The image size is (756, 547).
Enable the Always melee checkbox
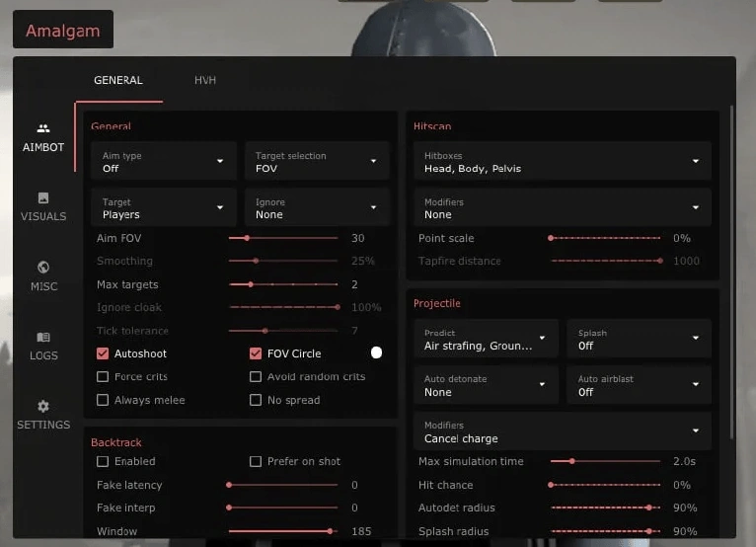[x=103, y=400]
